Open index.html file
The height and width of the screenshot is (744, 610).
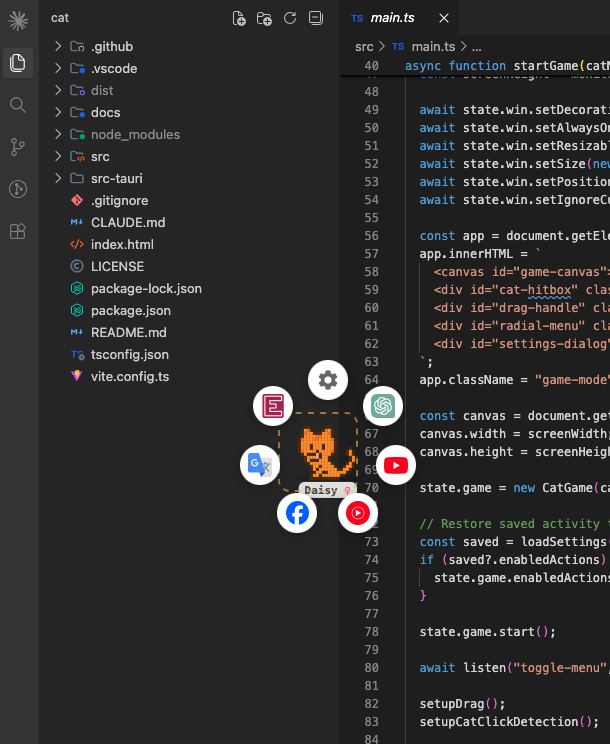click(x=190, y=244)
